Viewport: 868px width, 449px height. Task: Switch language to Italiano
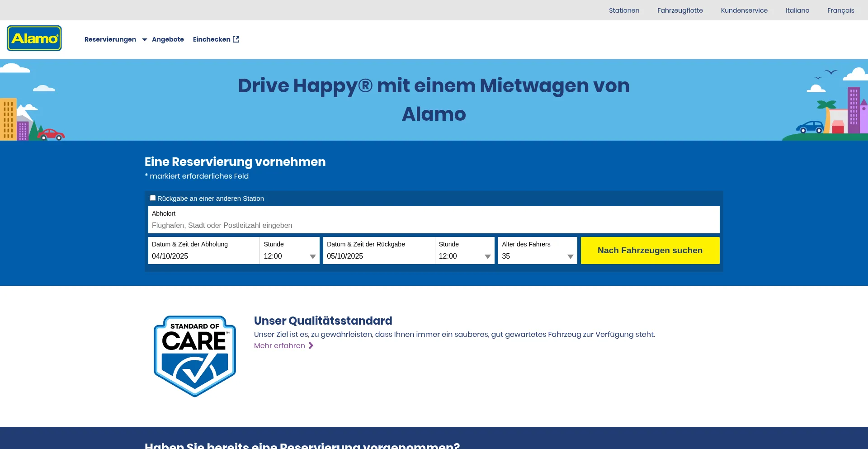tap(797, 10)
